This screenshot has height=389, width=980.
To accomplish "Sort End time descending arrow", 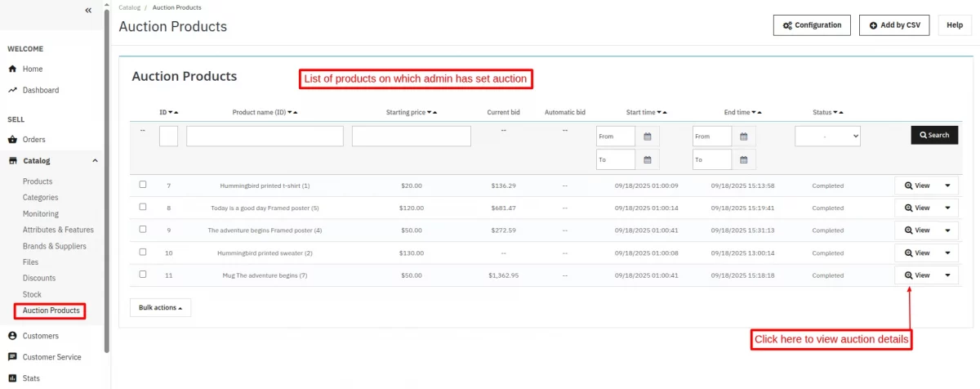I will click(x=754, y=112).
